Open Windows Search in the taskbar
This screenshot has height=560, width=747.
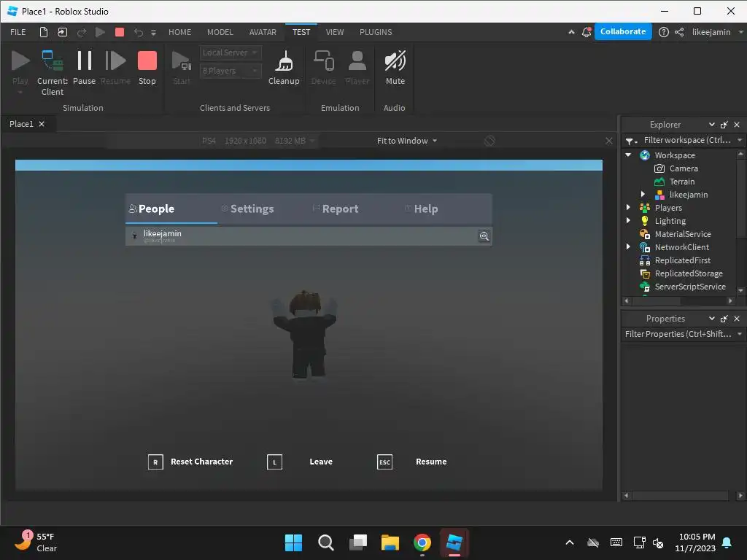(x=326, y=542)
